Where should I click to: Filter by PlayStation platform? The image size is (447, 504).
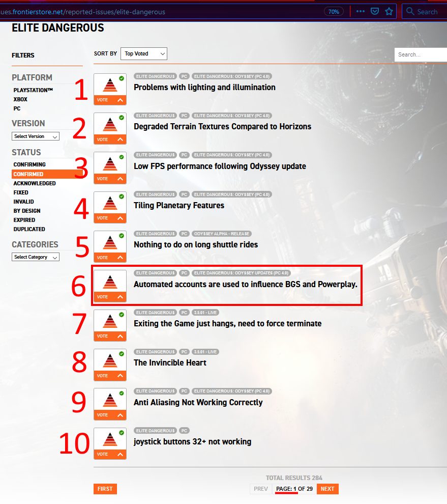[33, 90]
